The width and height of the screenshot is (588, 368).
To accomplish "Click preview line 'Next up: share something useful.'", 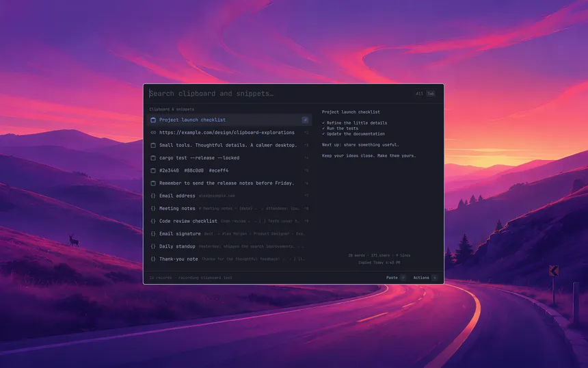I will [x=360, y=144].
